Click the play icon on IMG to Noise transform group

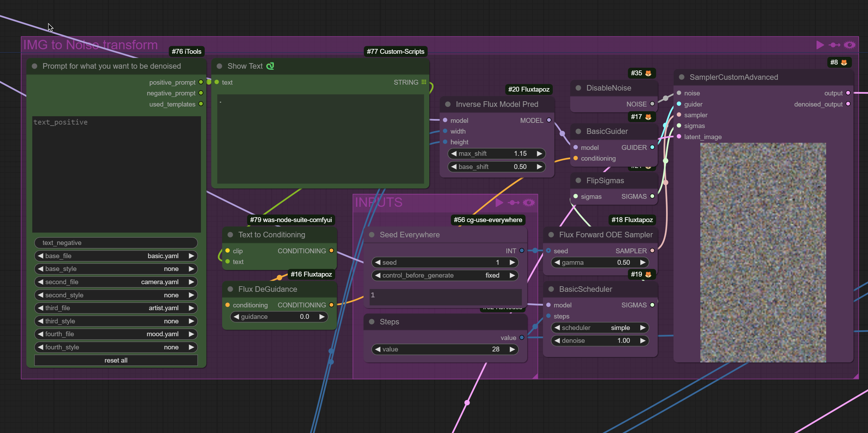(820, 45)
